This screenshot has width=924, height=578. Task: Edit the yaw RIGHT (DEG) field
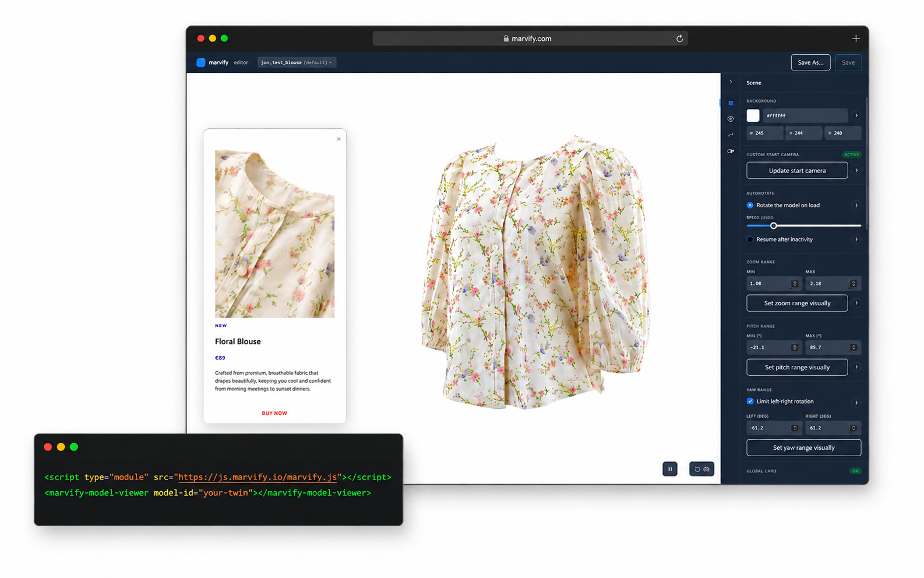[832, 428]
